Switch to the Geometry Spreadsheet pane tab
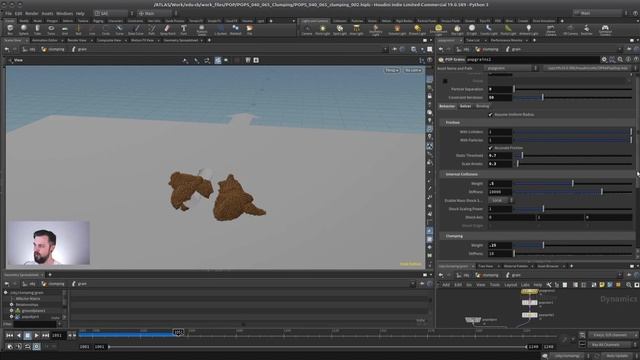 (x=180, y=40)
